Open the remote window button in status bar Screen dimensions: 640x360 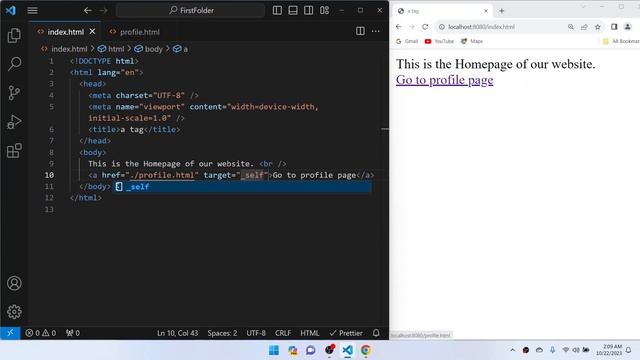10,333
